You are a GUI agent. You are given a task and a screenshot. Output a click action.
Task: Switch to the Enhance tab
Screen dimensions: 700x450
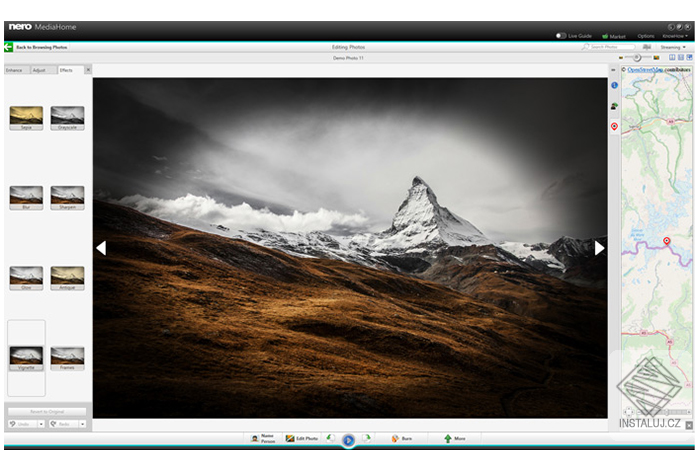[17, 70]
